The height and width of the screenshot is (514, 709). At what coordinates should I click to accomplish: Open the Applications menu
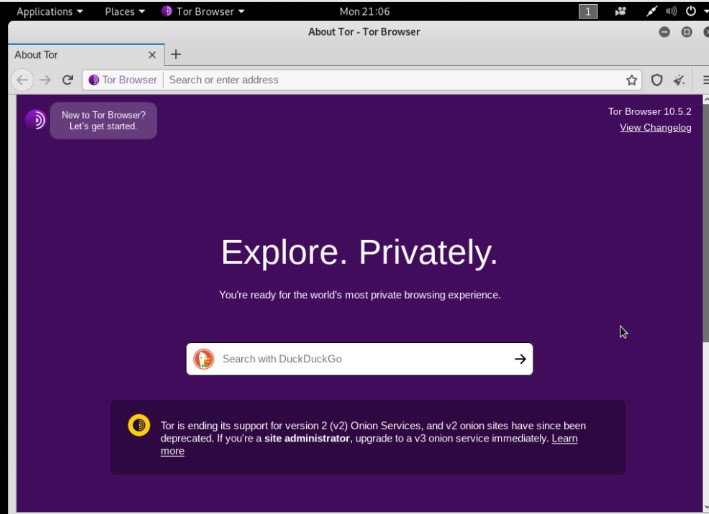pos(49,12)
